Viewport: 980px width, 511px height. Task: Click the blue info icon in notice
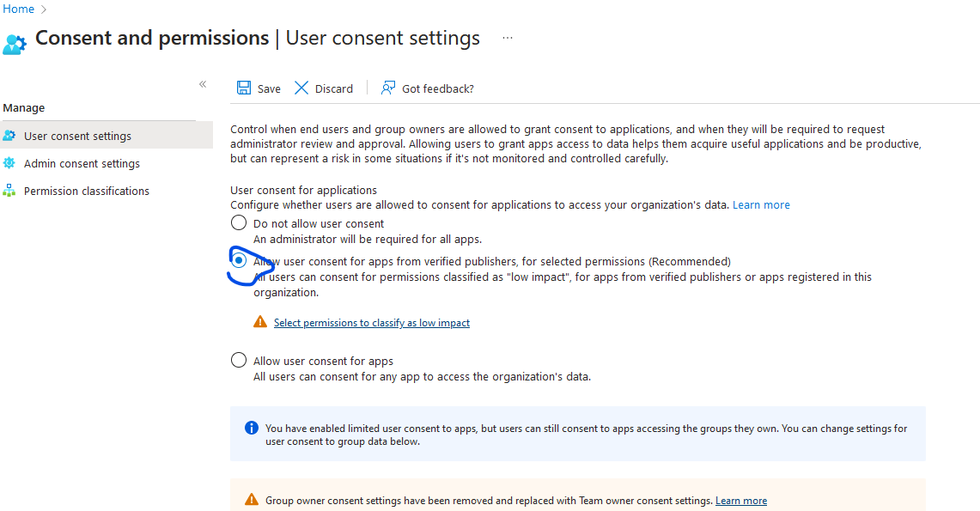click(x=252, y=428)
